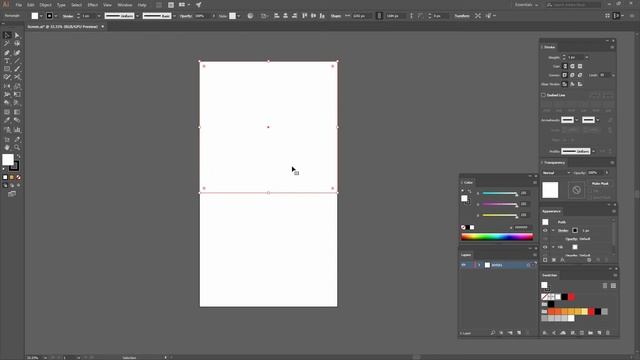The width and height of the screenshot is (640, 360).
Task: Click Recolor Artwork wheel in control bar
Action: coord(250,16)
